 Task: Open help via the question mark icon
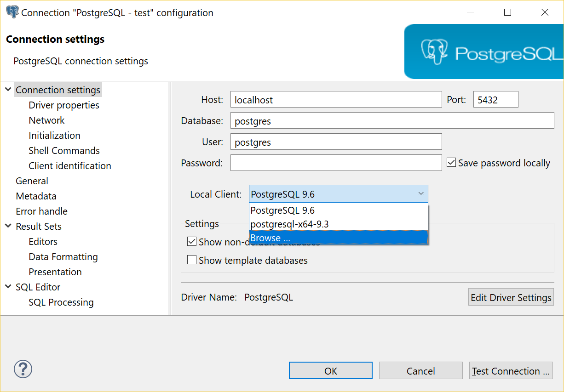pos(23,369)
